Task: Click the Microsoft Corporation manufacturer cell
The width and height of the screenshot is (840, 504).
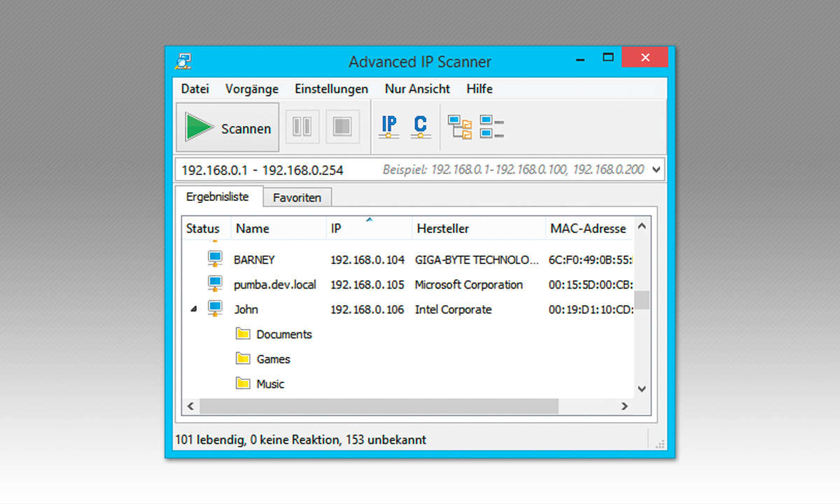Action: click(469, 285)
